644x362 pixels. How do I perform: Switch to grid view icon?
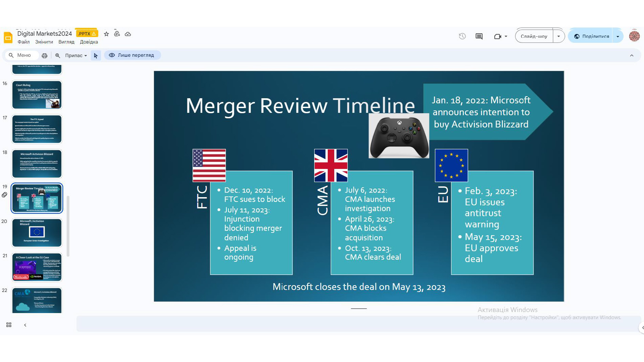pos(9,325)
